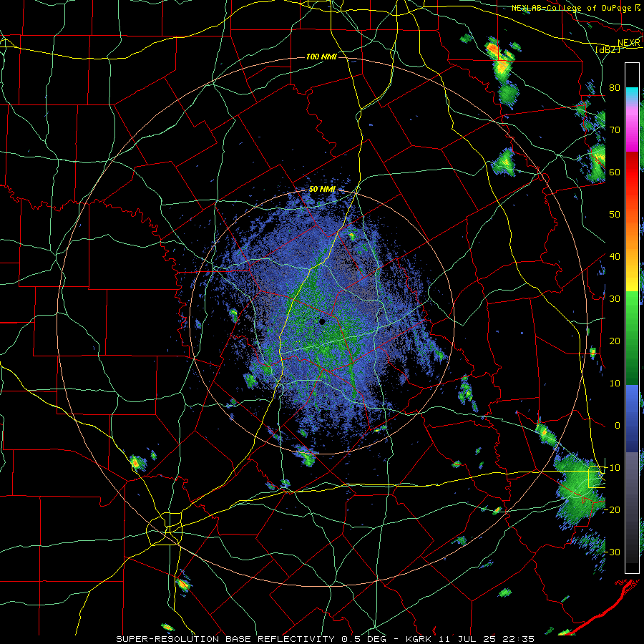Click the "-10" value on the dBZ scale
This screenshot has height=644, width=644.
click(x=612, y=467)
